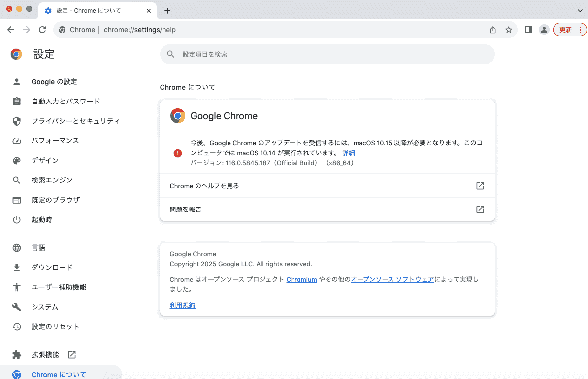Click the 言語 globe icon

(17, 248)
